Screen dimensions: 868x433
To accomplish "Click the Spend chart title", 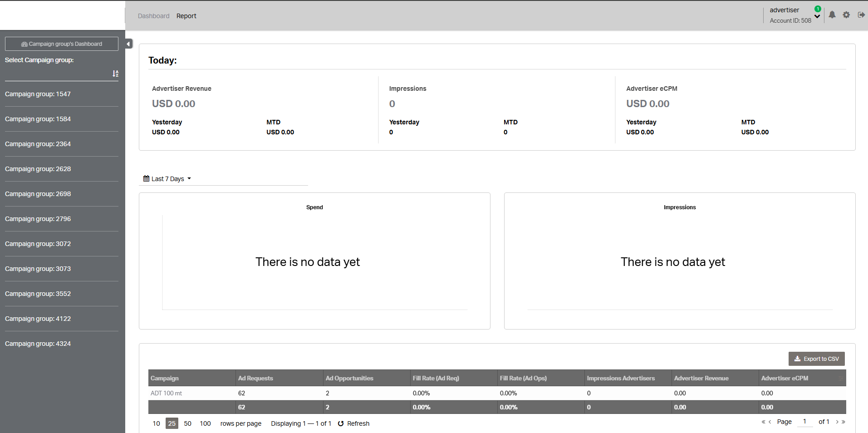I will [314, 207].
